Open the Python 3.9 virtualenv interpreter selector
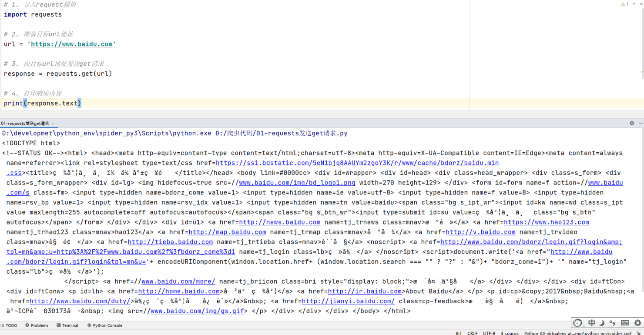Image resolution: width=644 pixels, height=335 pixels. [x=578, y=333]
